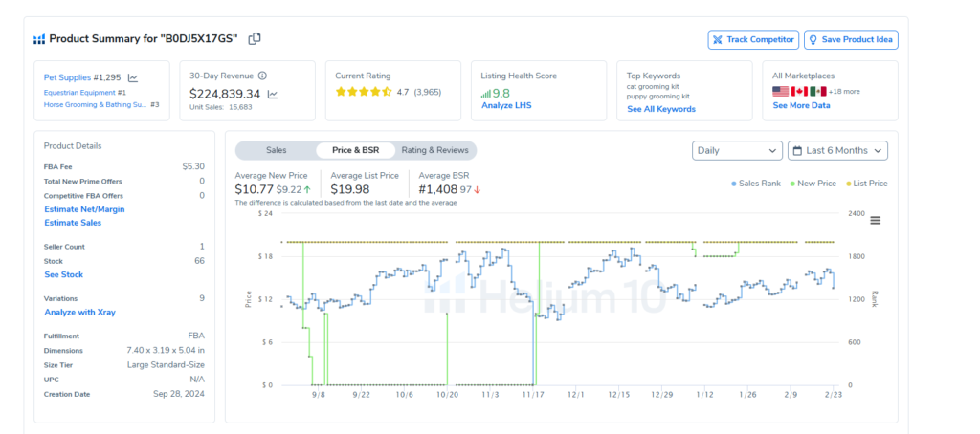Click the Canada flag icon
Viewport: 980px width, 434px height.
[x=798, y=92]
